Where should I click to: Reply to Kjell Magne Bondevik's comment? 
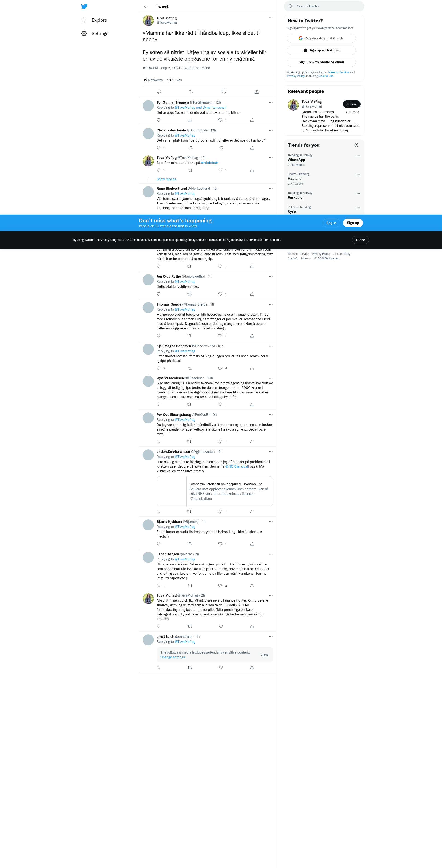159,368
